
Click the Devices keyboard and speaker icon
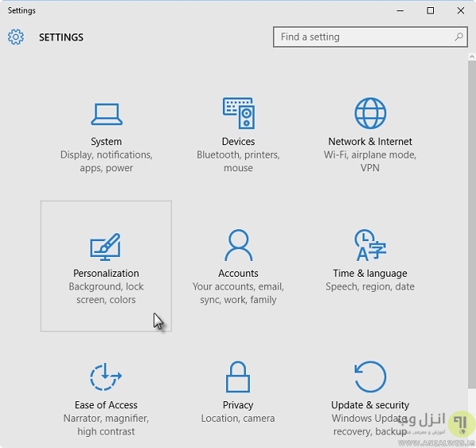click(238, 113)
